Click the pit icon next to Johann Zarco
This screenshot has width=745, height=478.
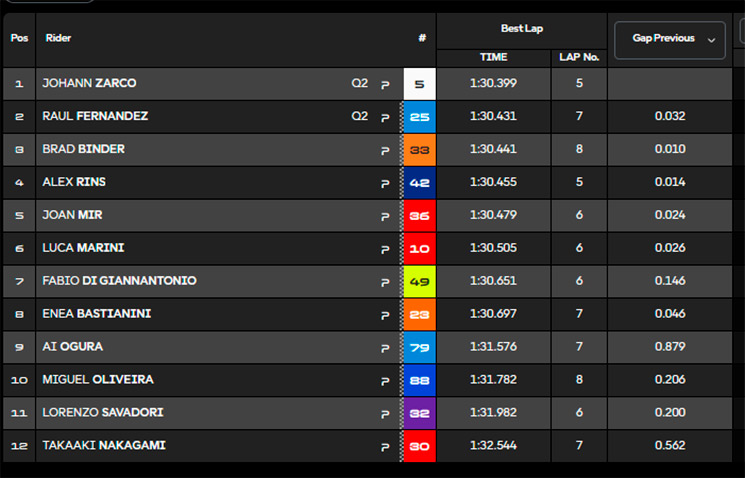click(385, 85)
